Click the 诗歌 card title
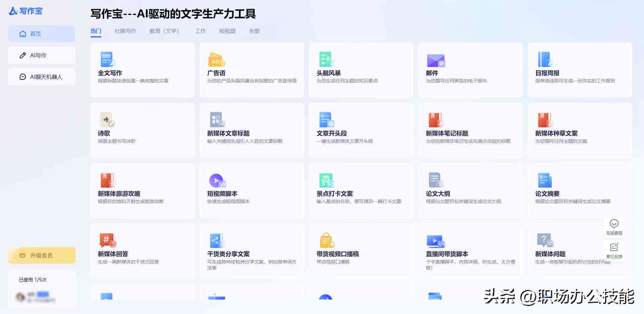The height and width of the screenshot is (314, 644). pyautogui.click(x=104, y=133)
